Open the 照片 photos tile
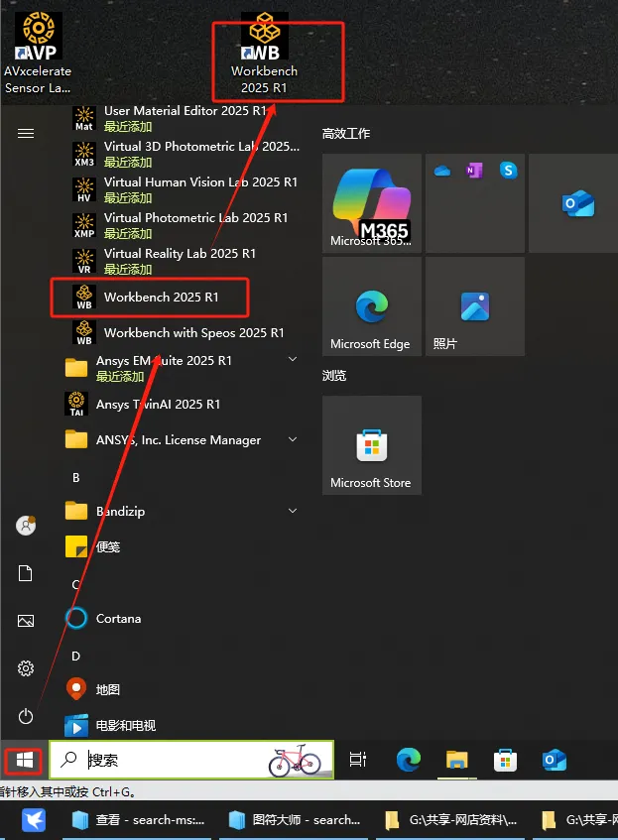The width and height of the screenshot is (618, 840). 475,306
